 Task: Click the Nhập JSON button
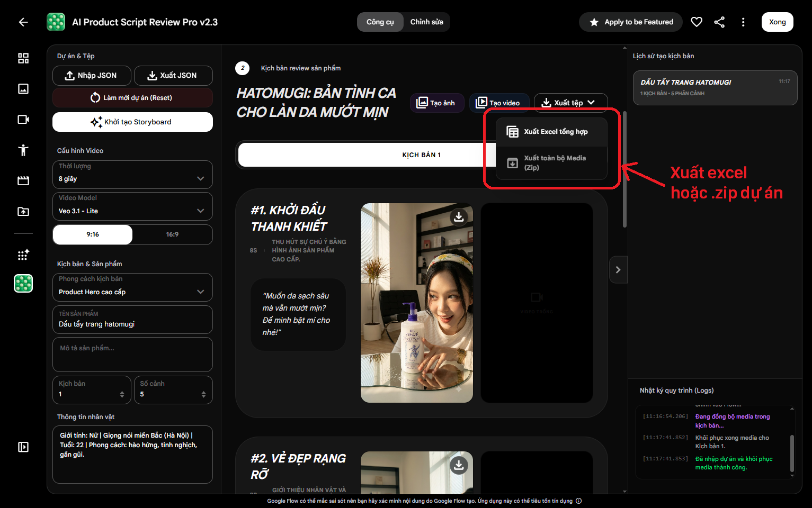pyautogui.click(x=92, y=75)
